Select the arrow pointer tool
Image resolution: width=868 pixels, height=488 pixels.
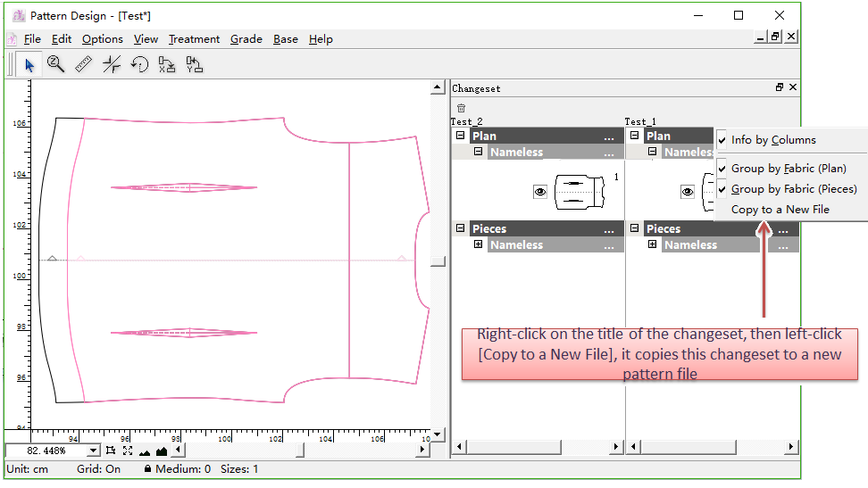point(29,64)
